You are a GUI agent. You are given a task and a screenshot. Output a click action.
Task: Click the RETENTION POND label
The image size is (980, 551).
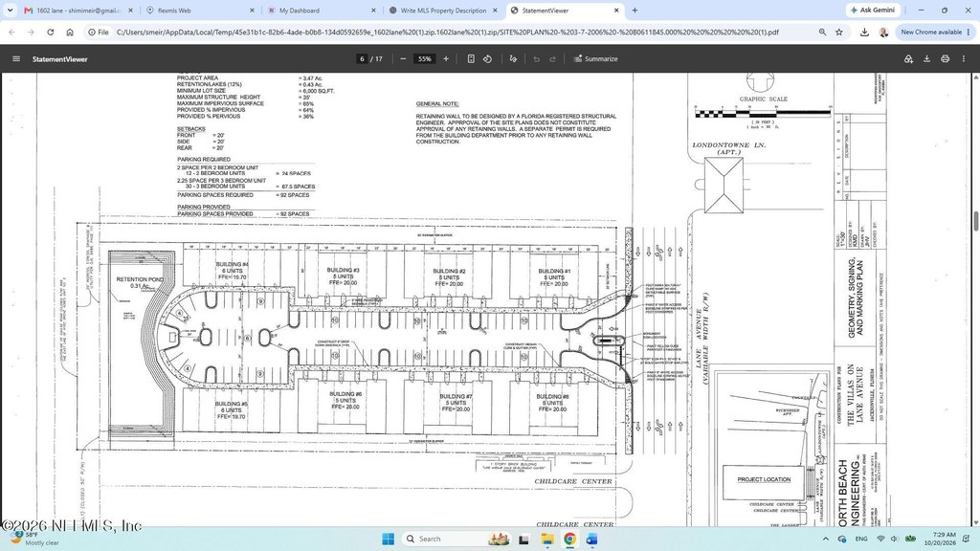(x=140, y=279)
